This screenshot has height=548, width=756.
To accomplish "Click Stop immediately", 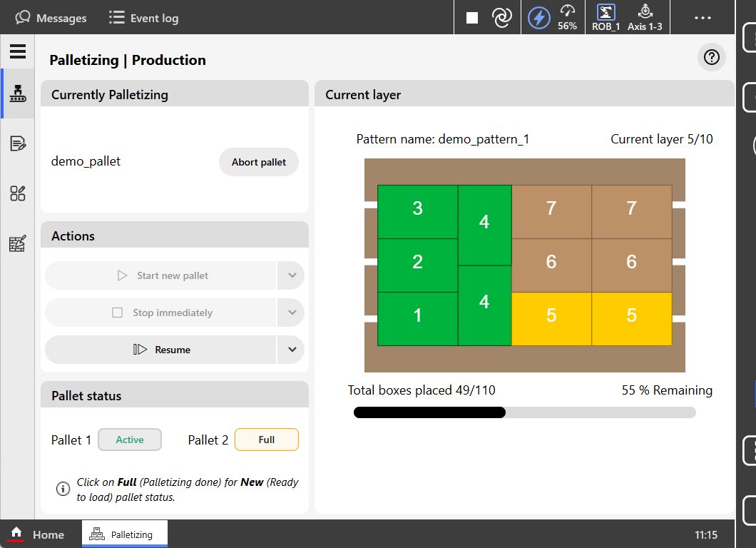I will click(160, 313).
